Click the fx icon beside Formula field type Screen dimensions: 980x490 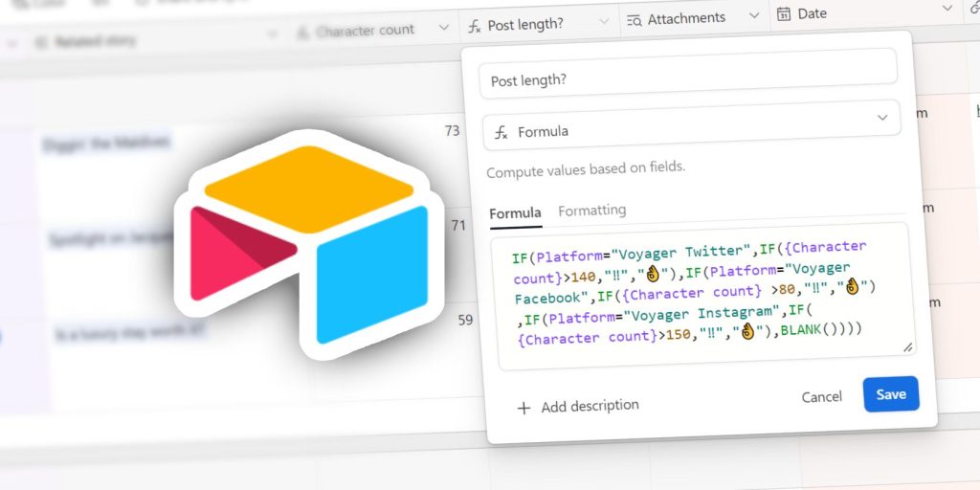click(501, 132)
